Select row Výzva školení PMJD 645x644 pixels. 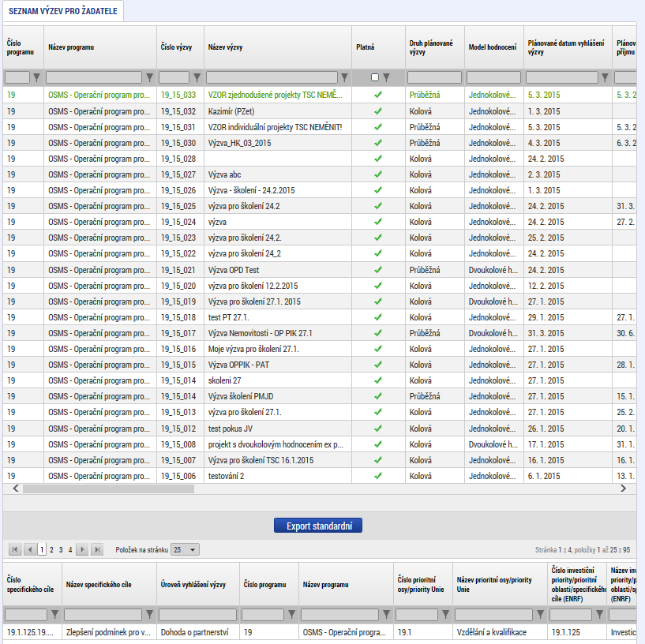click(320, 396)
